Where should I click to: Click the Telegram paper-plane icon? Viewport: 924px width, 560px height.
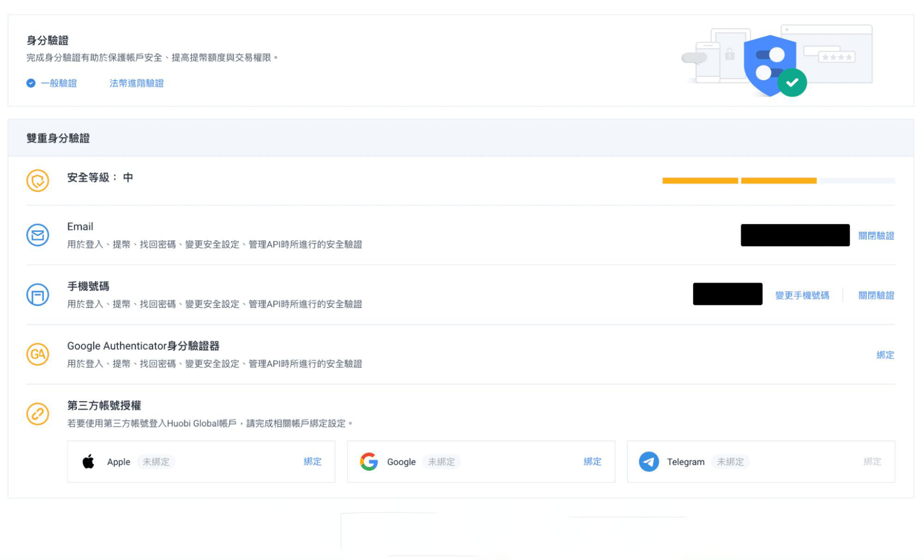pyautogui.click(x=649, y=462)
